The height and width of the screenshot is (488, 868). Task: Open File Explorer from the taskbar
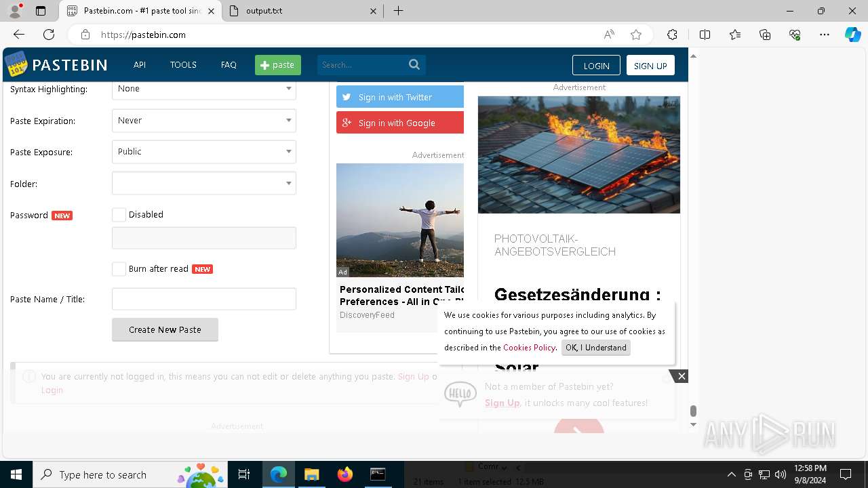click(x=311, y=474)
